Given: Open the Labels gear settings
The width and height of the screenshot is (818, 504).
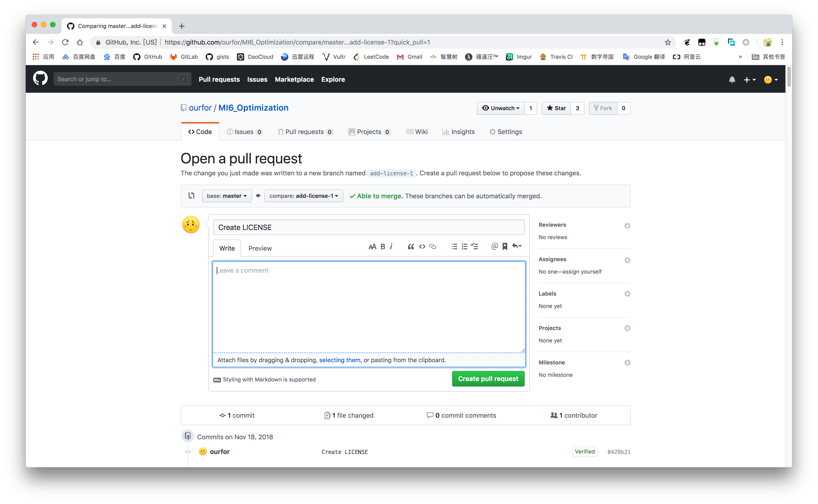Looking at the screenshot, I should [x=627, y=294].
